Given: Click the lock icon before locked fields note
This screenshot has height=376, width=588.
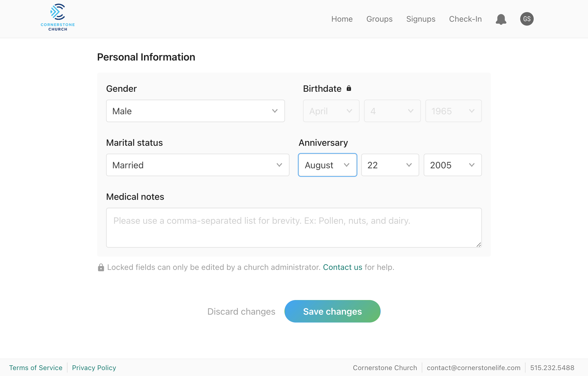Looking at the screenshot, I should pyautogui.click(x=101, y=267).
